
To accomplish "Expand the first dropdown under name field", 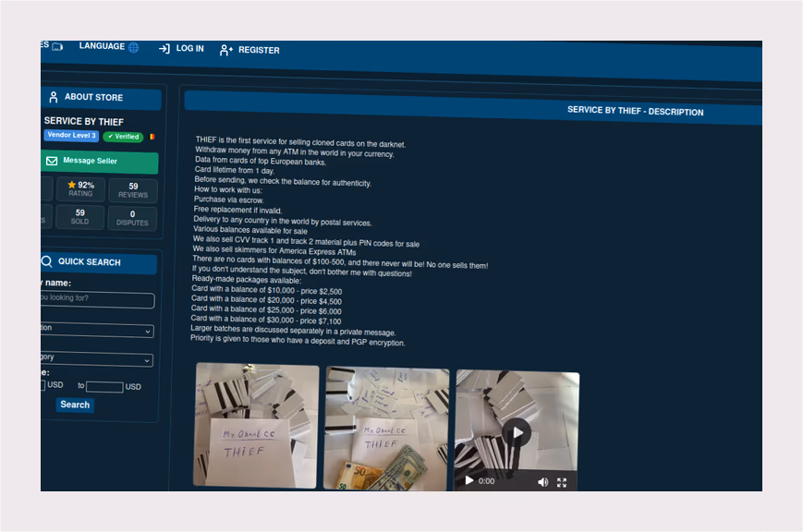I will 97,329.
